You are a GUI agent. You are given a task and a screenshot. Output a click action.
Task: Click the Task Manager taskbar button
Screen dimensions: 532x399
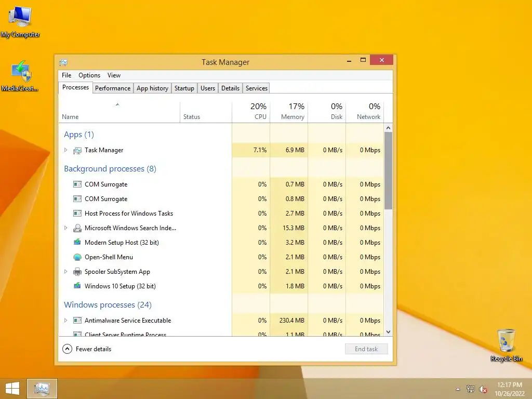click(x=42, y=389)
